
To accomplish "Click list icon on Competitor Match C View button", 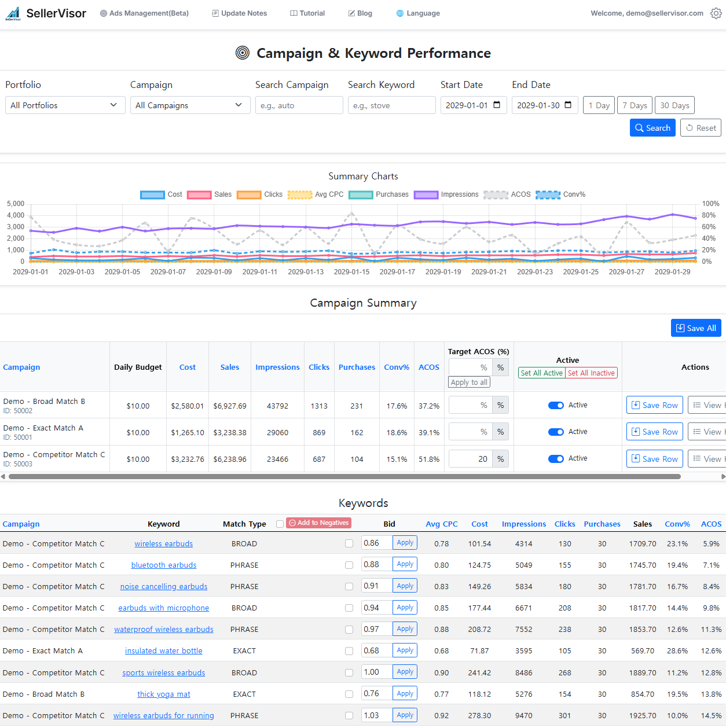I will [x=697, y=458].
